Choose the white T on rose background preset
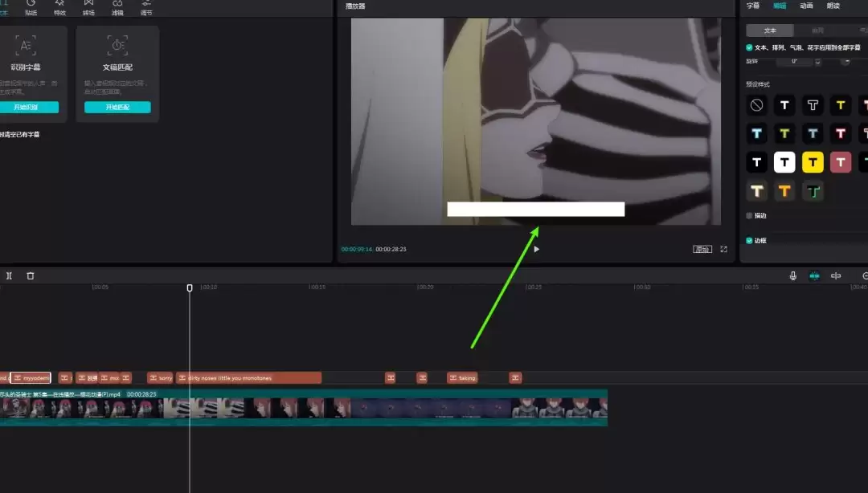The image size is (868, 493). point(841,162)
